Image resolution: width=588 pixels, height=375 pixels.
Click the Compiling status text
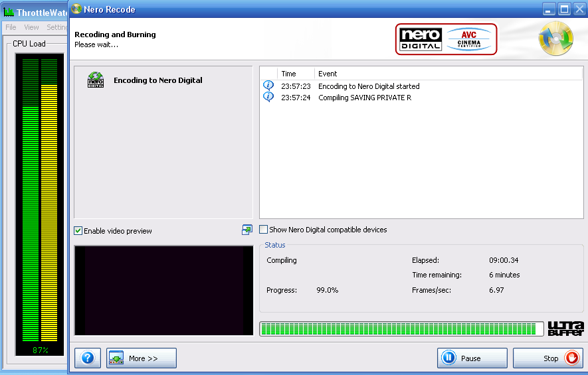pos(282,260)
